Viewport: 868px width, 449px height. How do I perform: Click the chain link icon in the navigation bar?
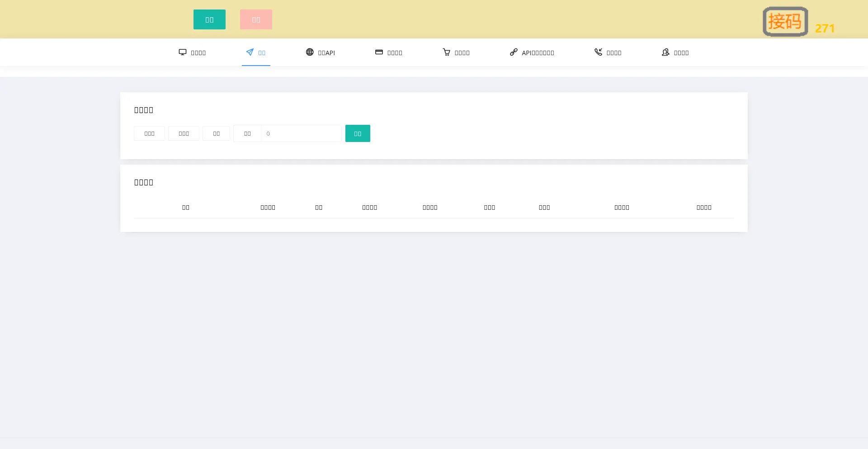(514, 52)
